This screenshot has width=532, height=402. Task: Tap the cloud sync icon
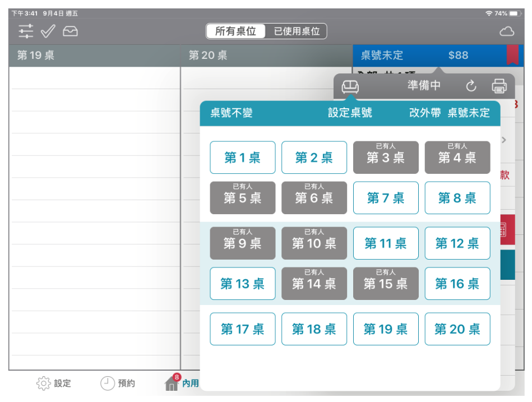pyautogui.click(x=506, y=31)
